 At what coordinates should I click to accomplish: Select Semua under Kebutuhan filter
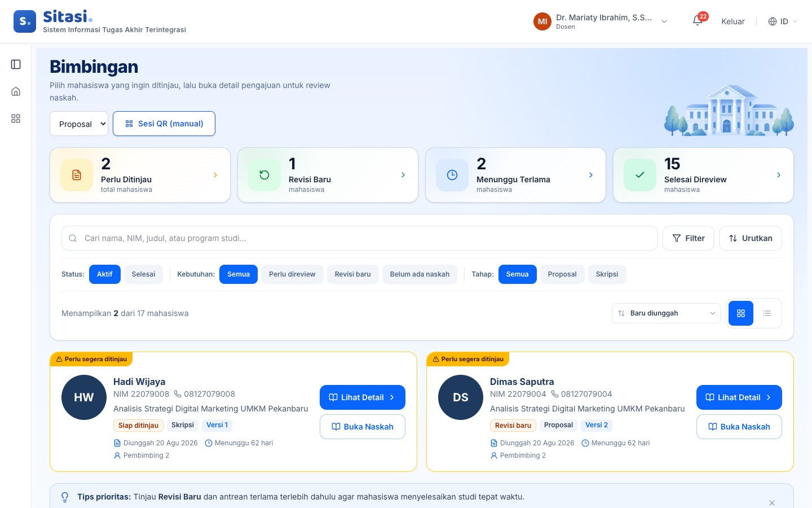(239, 274)
